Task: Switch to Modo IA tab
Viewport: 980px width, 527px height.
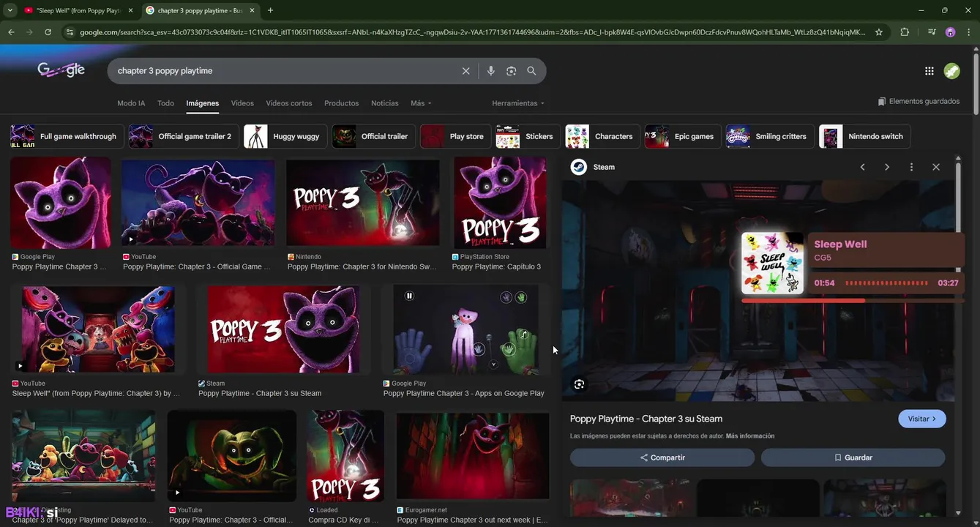Action: click(131, 103)
